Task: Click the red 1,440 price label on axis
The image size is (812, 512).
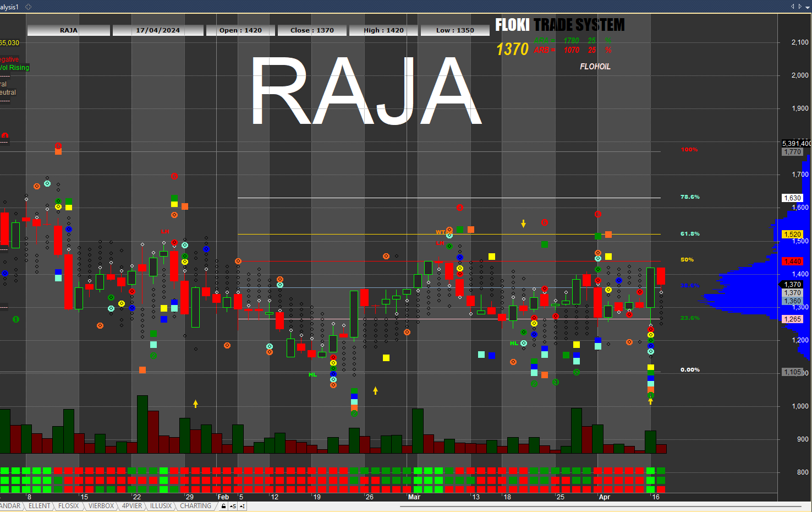Action: [792, 262]
